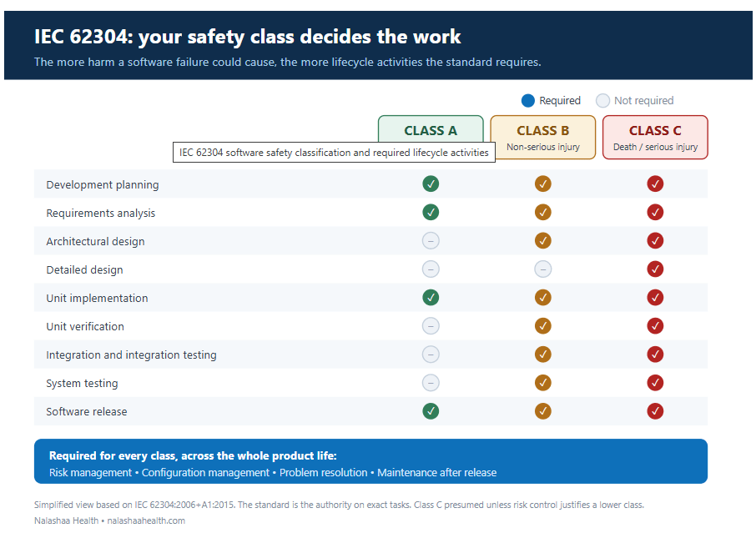
Task: Click the red check for Integration testing Class C
Action: pos(655,354)
